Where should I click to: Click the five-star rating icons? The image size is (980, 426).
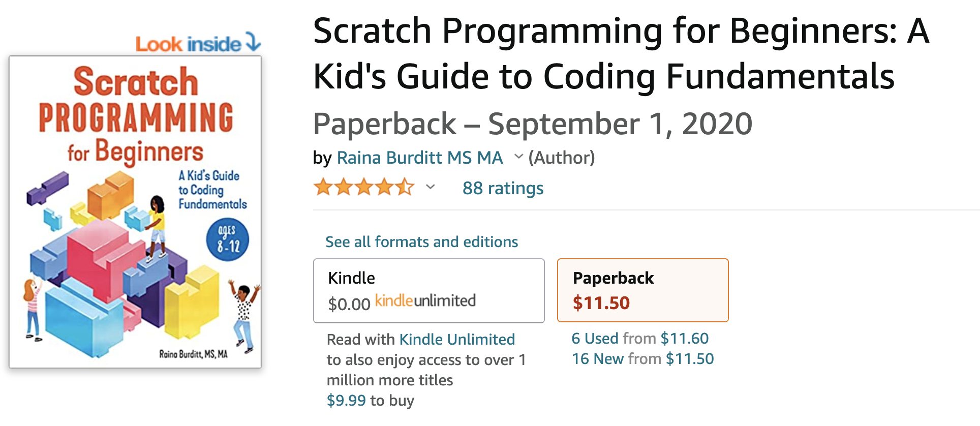[364, 188]
